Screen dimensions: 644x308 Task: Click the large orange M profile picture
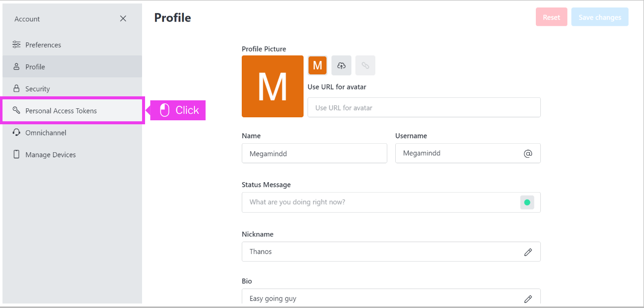[x=273, y=86]
